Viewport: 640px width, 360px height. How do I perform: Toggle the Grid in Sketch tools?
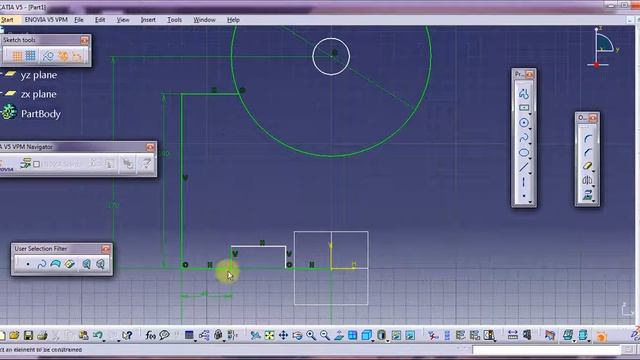tap(17, 56)
